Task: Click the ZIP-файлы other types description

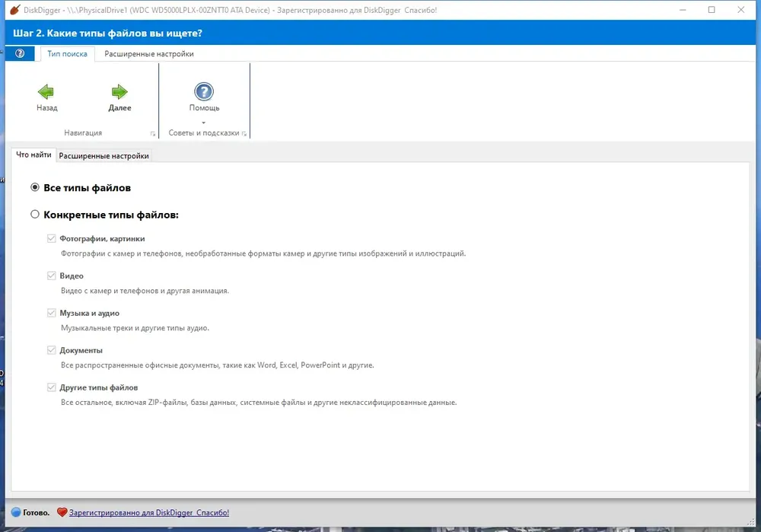Action: (x=259, y=403)
